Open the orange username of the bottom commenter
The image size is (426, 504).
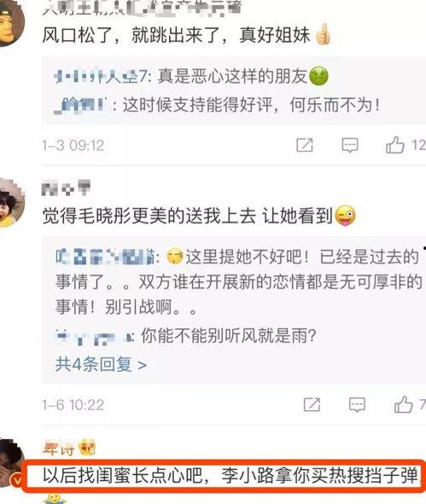coord(59,449)
